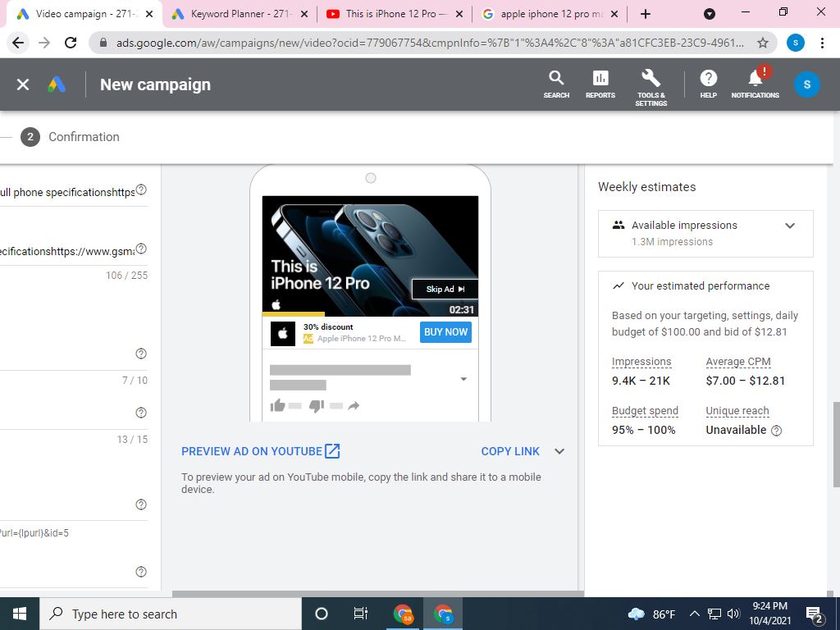840x630 pixels.
Task: Click PREVIEW AD ON YOUTUBE link
Action: [260, 451]
